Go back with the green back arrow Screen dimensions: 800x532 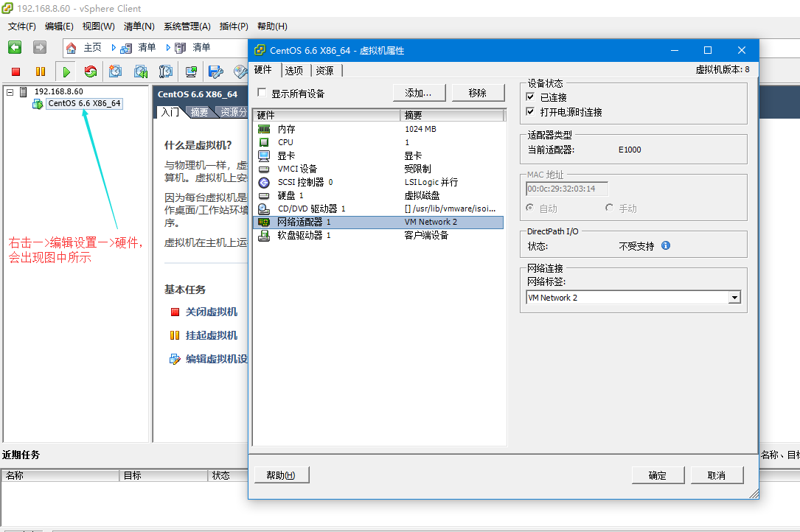15,47
